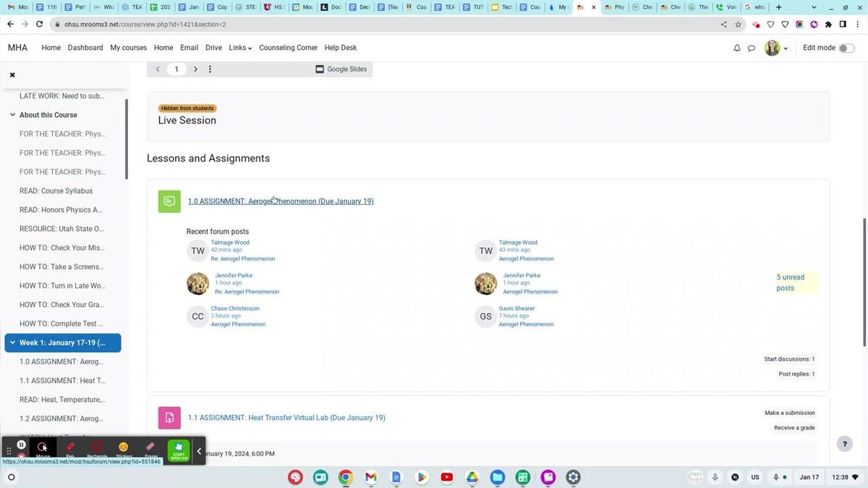868x488 pixels.
Task: Click the Heat Transfer Virtual Lab assignment icon
Action: click(169, 418)
